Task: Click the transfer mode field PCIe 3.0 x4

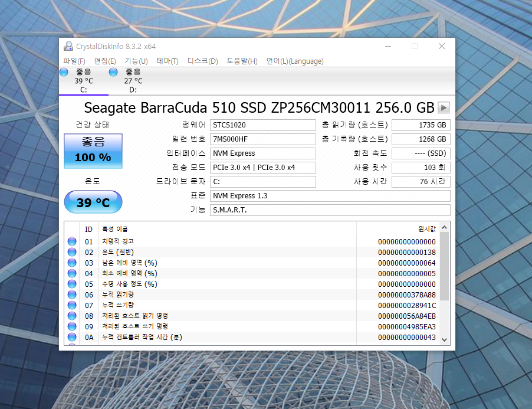Action: (x=263, y=168)
